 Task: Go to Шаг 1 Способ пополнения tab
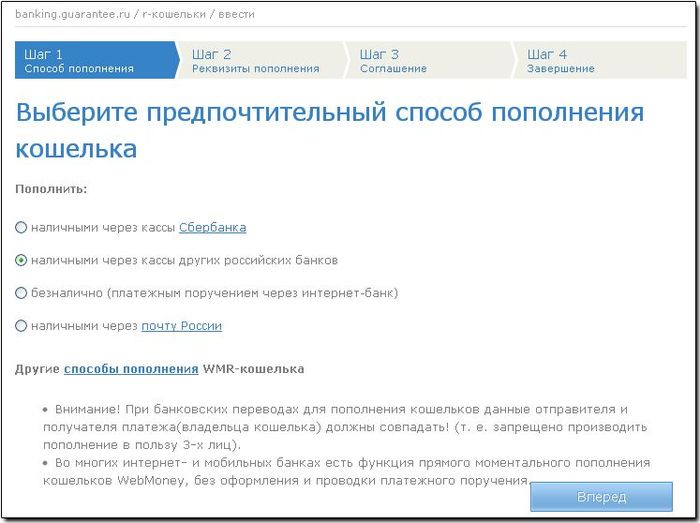[96, 60]
